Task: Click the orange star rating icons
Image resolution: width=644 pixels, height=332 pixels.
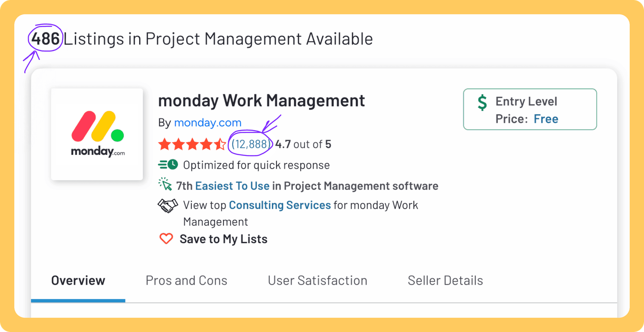Action: [x=192, y=144]
